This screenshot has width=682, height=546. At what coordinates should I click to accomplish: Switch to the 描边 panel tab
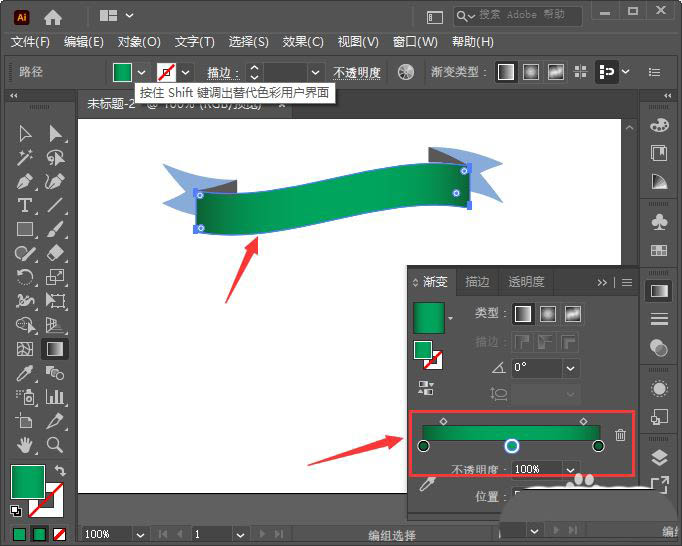point(477,282)
